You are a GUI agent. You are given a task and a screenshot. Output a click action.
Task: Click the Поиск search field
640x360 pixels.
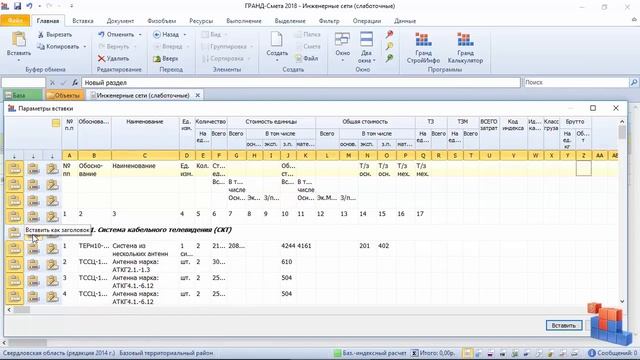pos(576,82)
